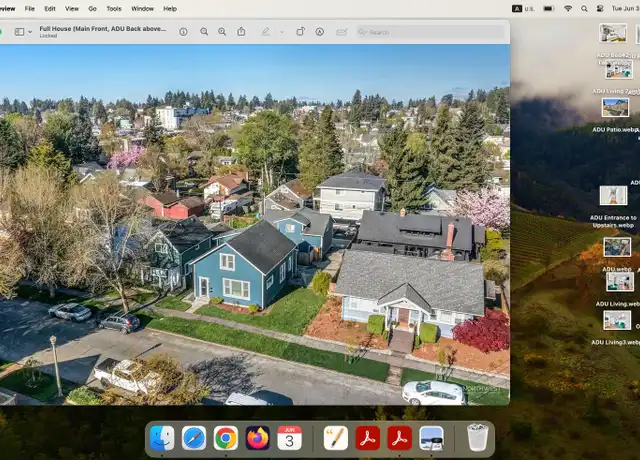The height and width of the screenshot is (460, 640).
Task: Launch Google Chrome from the Dock
Action: [x=226, y=438]
